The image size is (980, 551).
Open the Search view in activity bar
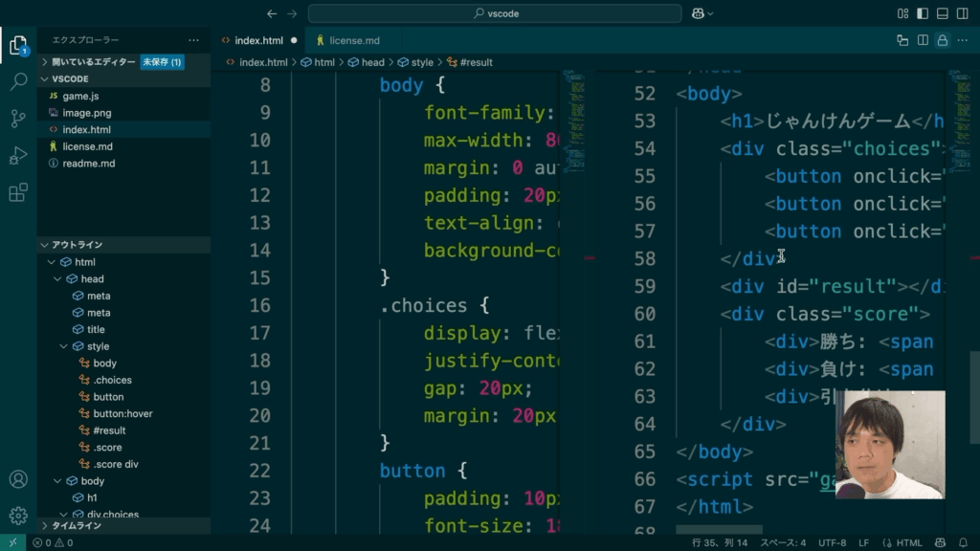click(x=18, y=81)
